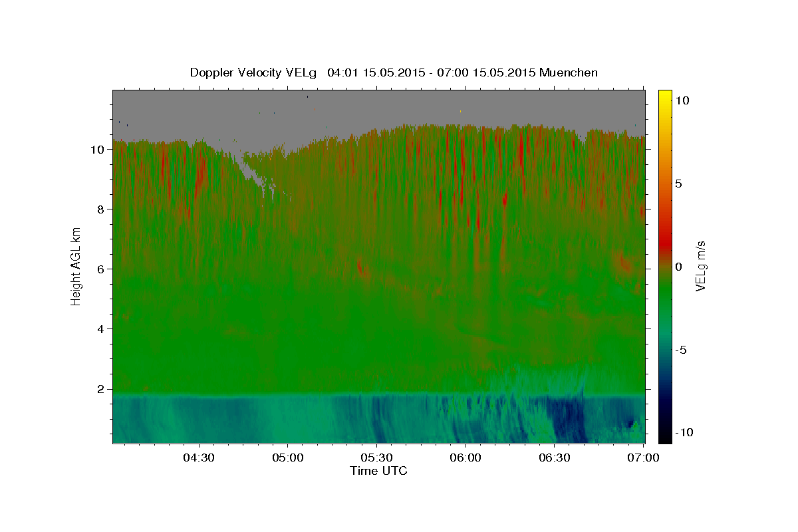Click the 05:30 time tick label

point(376,458)
